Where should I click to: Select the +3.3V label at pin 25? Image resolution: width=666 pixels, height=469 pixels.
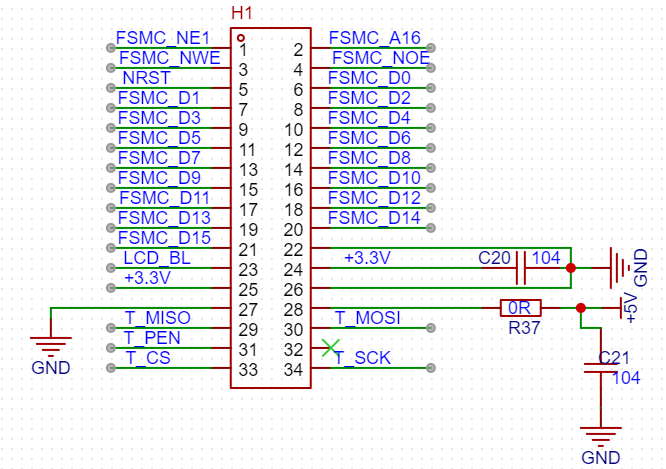coord(147,278)
